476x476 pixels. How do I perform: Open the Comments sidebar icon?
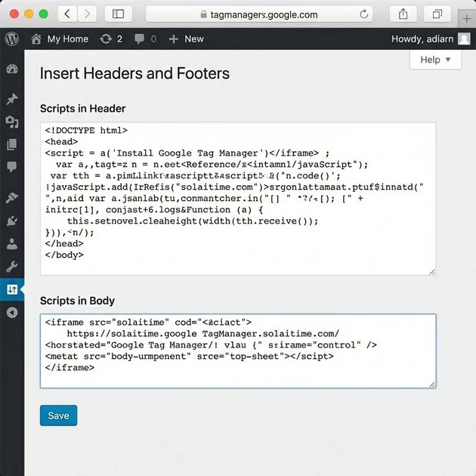pyautogui.click(x=12, y=167)
